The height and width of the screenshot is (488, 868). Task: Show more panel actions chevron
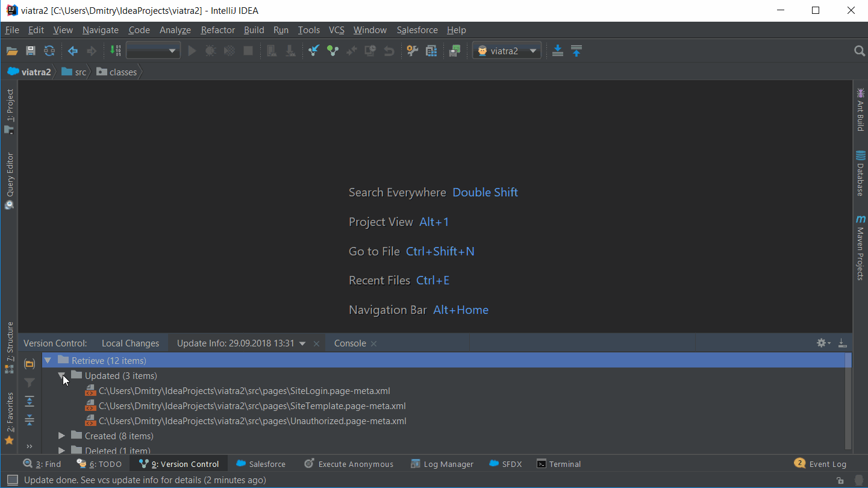tap(29, 446)
